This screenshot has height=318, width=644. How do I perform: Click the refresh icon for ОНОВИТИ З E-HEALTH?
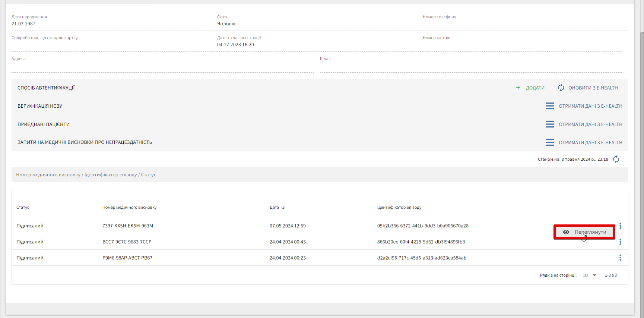(x=561, y=88)
